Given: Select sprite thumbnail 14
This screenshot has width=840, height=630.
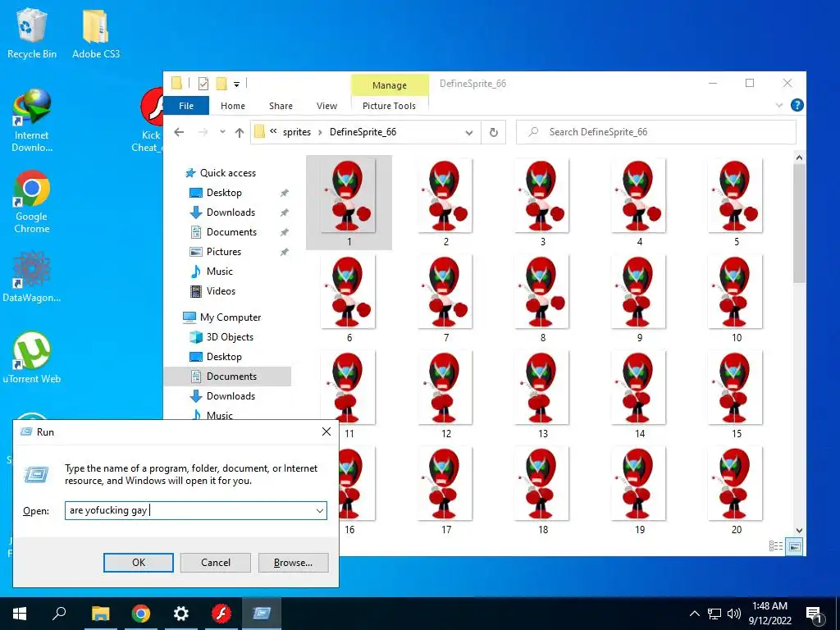Looking at the screenshot, I should click(x=639, y=395).
